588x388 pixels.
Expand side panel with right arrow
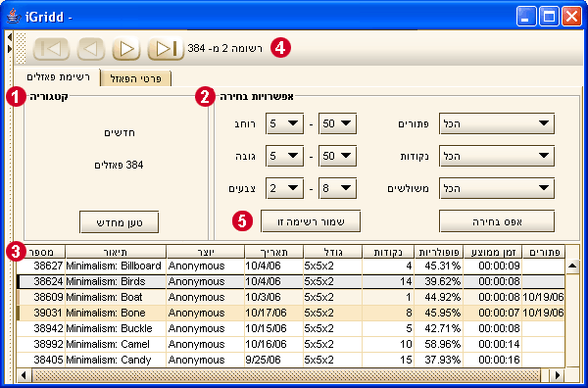pyautogui.click(x=10, y=49)
